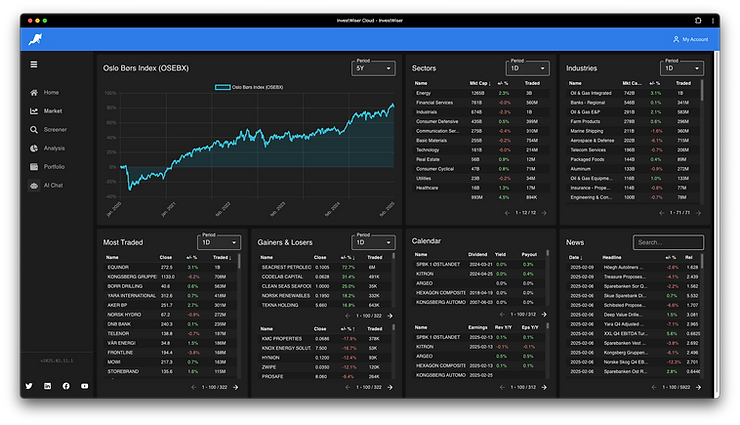Open the hamburger menu icon
Screen dimensions: 740x425
(x=34, y=65)
